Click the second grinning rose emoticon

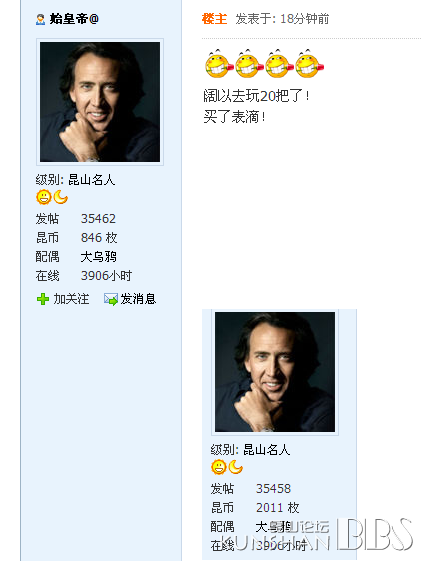(249, 64)
